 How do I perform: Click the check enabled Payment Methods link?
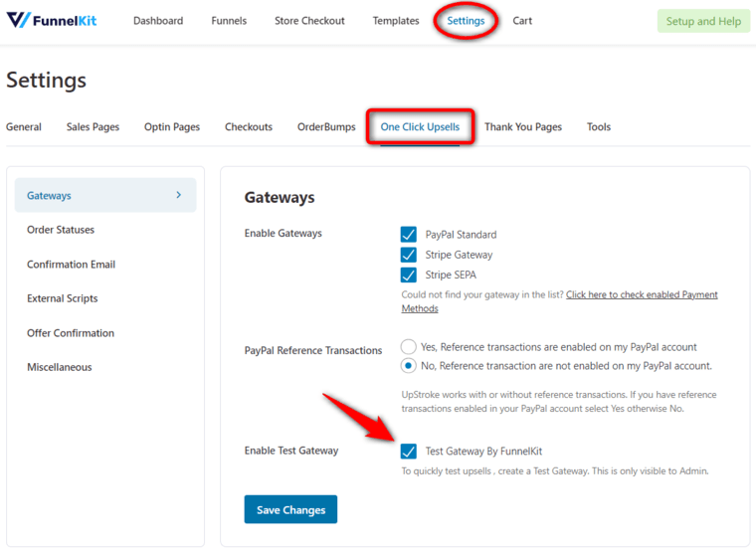tap(642, 294)
